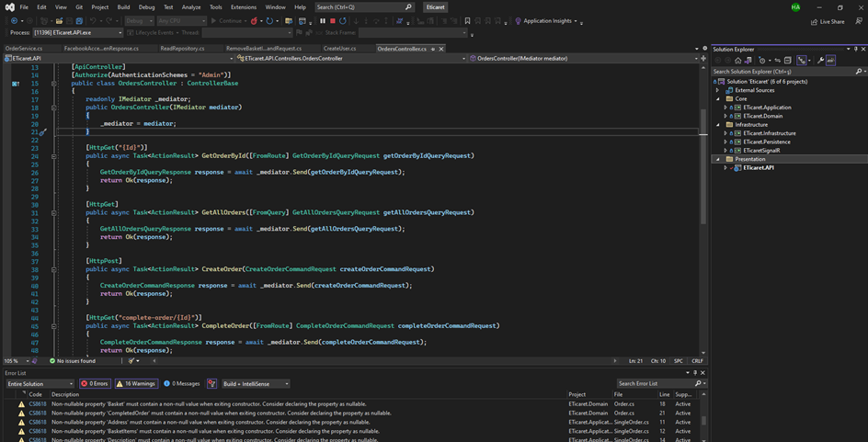This screenshot has height=442, width=868.
Task: Open the Debug configuration dropdown
Action: tap(140, 21)
